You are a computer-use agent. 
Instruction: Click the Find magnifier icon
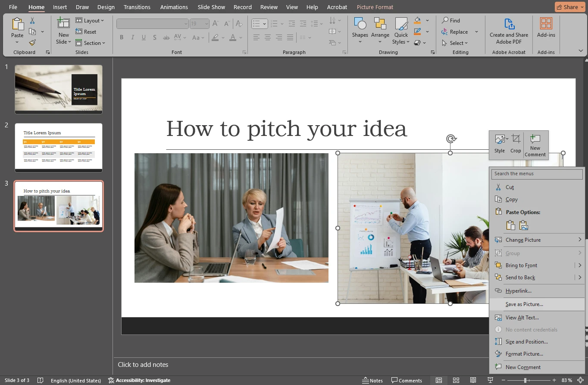coord(445,20)
